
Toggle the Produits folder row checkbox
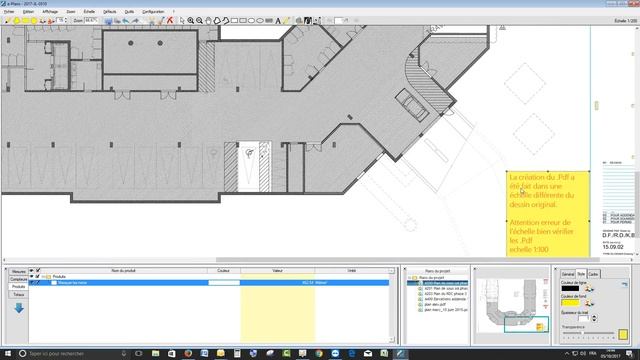(38, 276)
